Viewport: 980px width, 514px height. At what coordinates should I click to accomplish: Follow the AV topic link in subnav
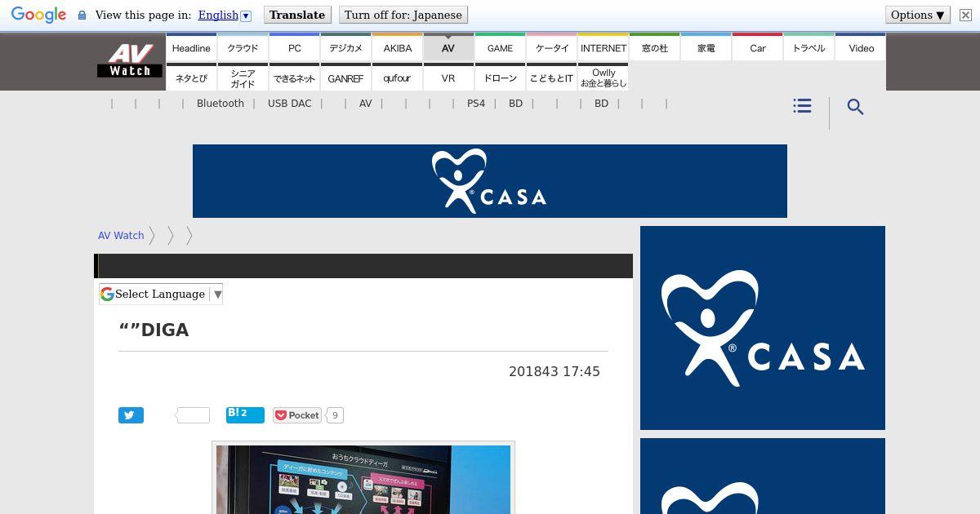pyautogui.click(x=365, y=104)
